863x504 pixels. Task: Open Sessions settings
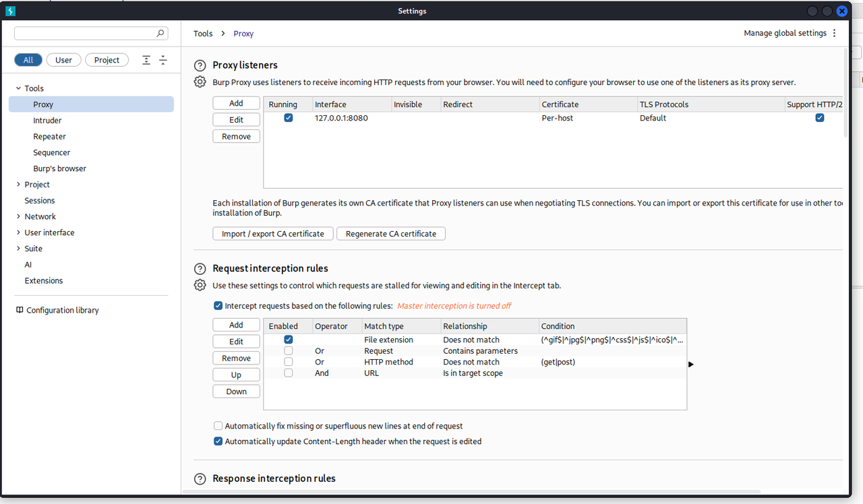tap(40, 201)
